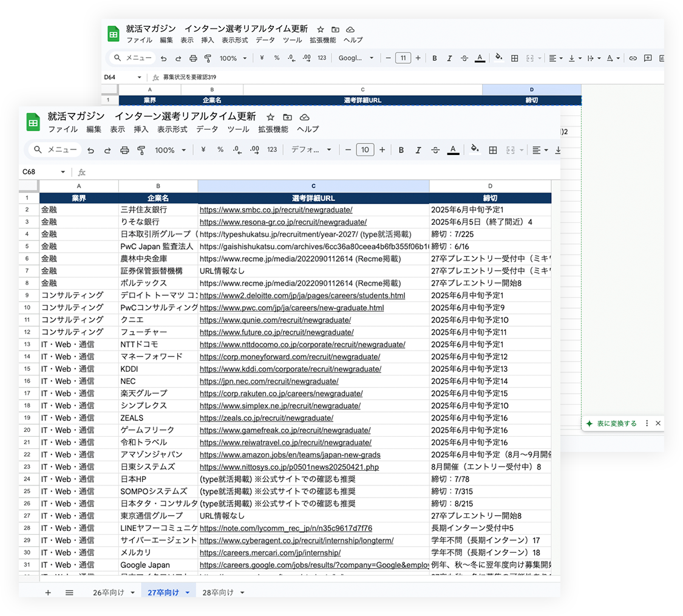Toggle bold in the front window toolbar
The width and height of the screenshot is (683, 616).
[x=401, y=150]
